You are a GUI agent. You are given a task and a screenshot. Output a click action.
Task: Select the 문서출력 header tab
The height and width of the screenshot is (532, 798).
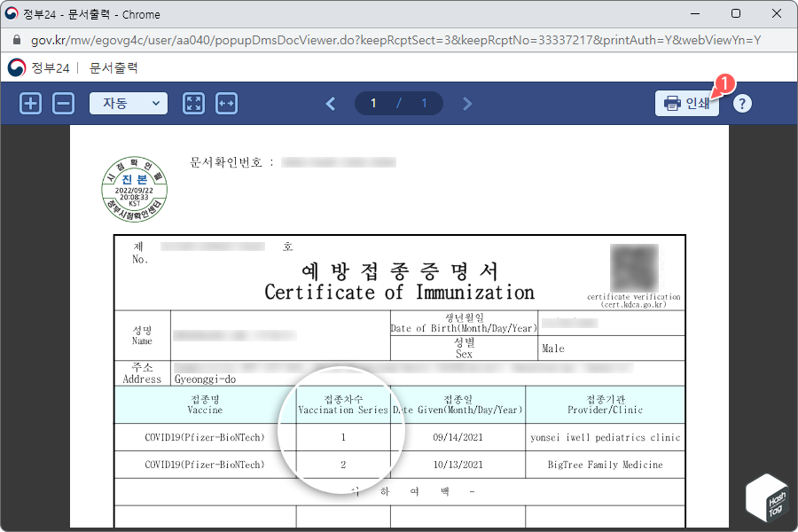(x=113, y=66)
